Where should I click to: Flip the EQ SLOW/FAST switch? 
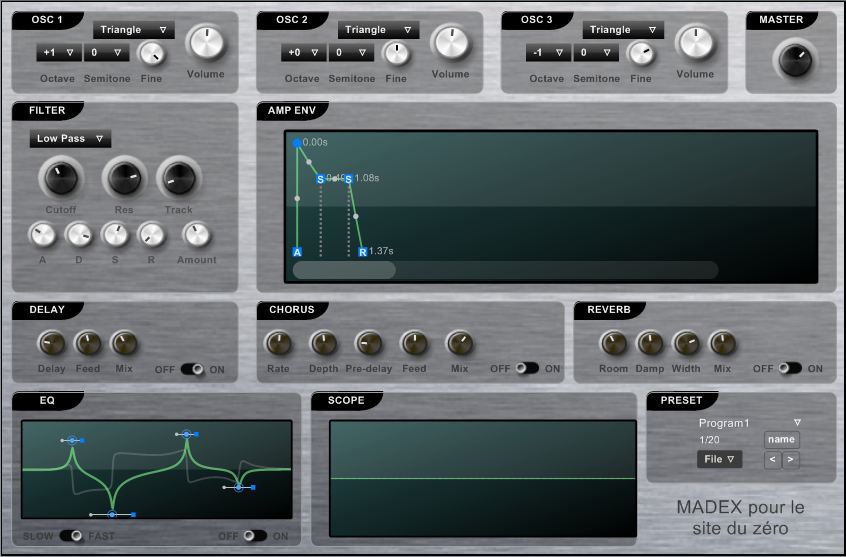tap(72, 536)
